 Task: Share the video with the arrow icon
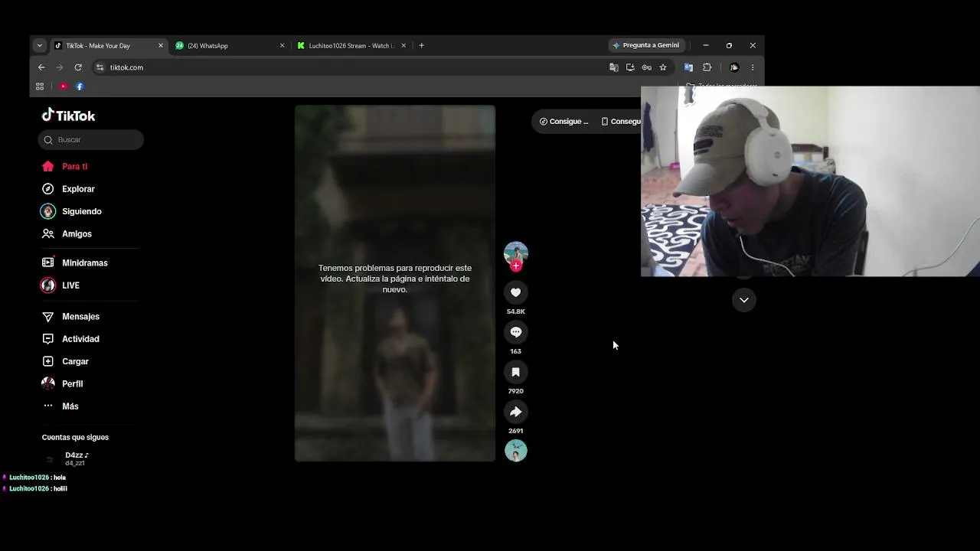[x=516, y=412]
